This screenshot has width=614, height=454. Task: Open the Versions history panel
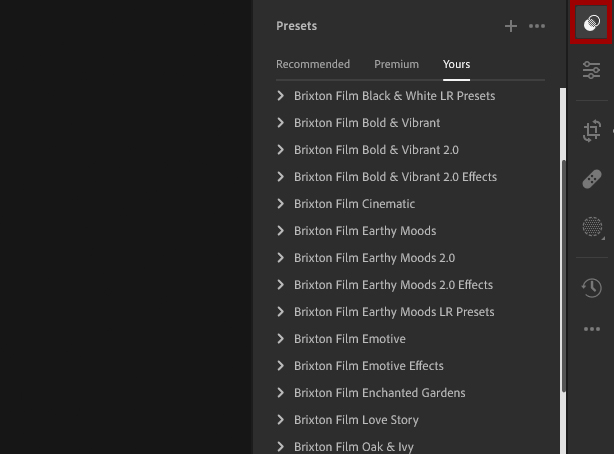point(591,287)
